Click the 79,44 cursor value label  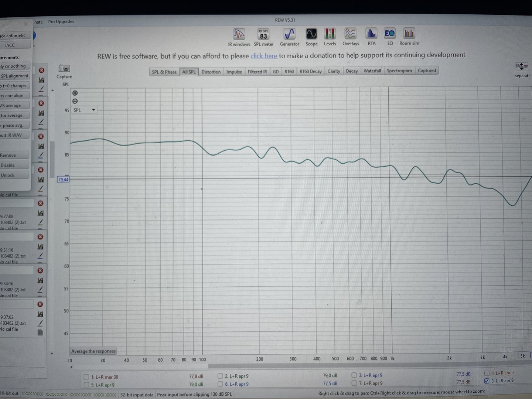pos(63,180)
